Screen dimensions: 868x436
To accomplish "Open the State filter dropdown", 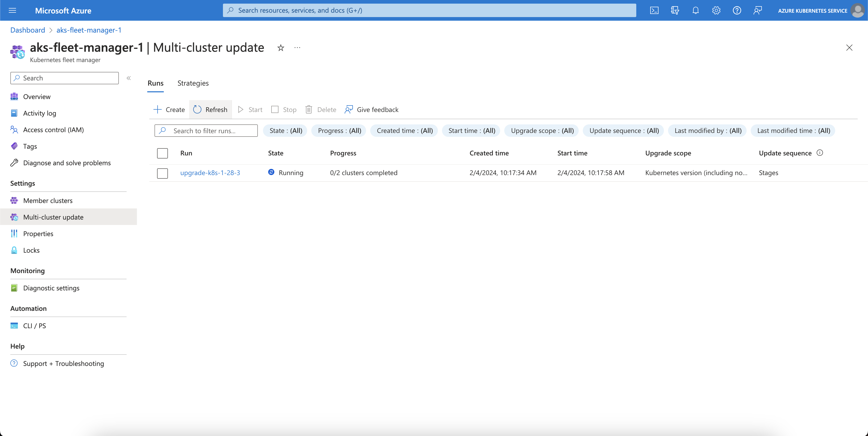I will pos(285,131).
